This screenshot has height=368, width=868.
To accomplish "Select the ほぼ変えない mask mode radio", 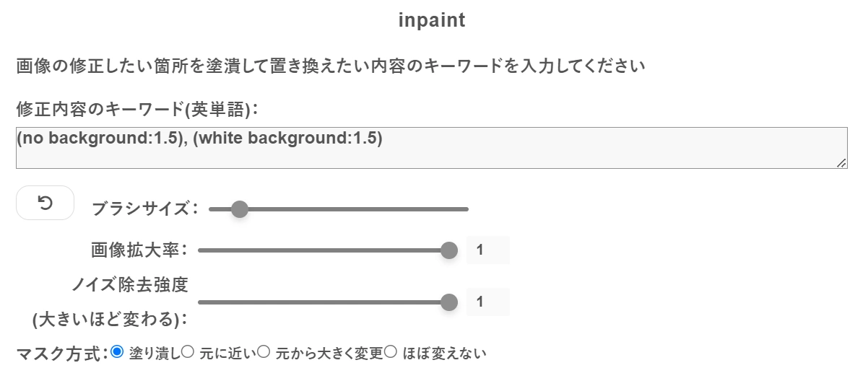I will click(x=391, y=352).
